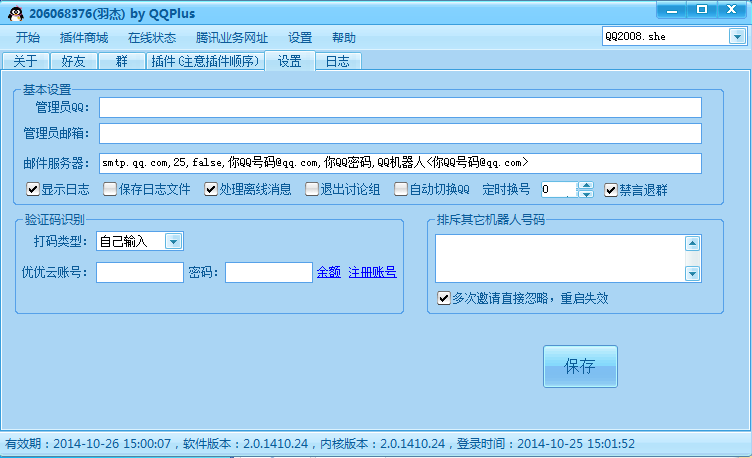Switch to the 关于 tab
This screenshot has height=458, width=752.
pos(25,61)
